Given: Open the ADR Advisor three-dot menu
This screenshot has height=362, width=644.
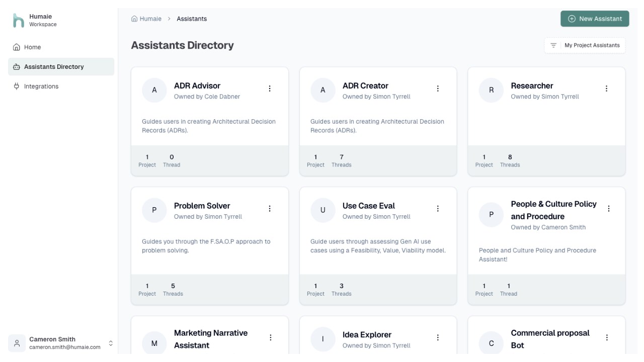Looking at the screenshot, I should pyautogui.click(x=270, y=88).
